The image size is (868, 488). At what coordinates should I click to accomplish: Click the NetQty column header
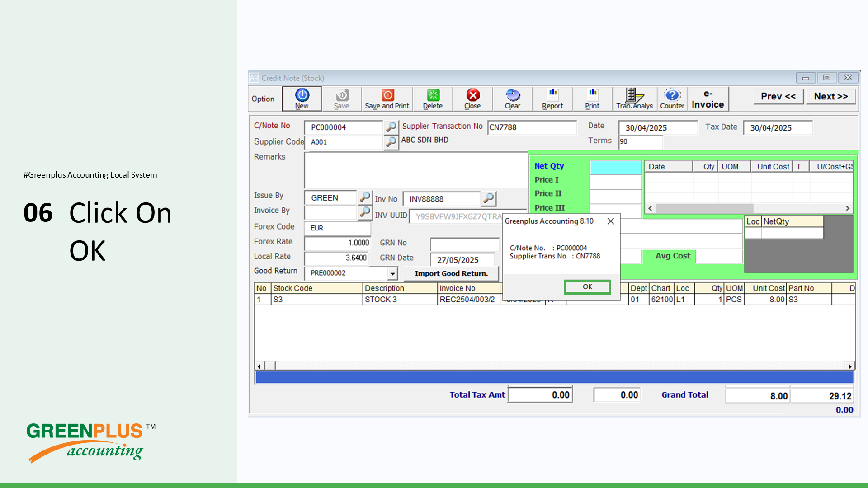(x=792, y=221)
